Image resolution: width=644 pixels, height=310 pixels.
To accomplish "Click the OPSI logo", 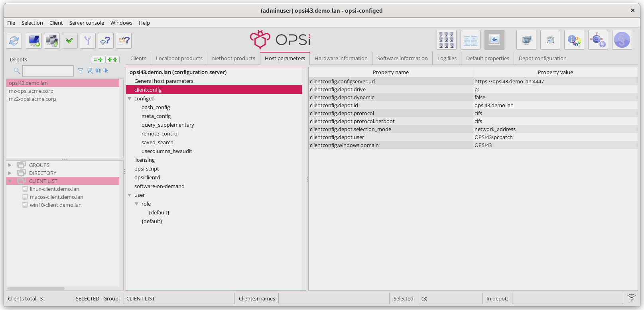I will click(x=280, y=39).
